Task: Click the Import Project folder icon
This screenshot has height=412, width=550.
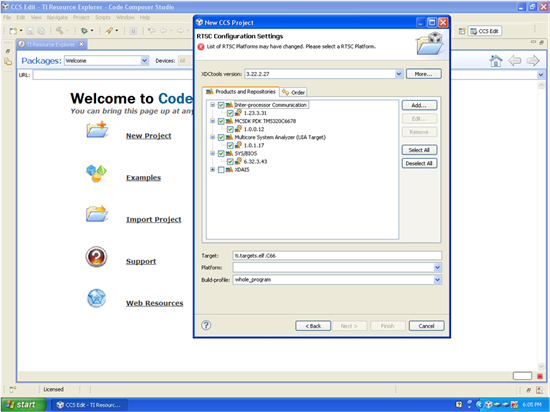Action: coord(97,214)
